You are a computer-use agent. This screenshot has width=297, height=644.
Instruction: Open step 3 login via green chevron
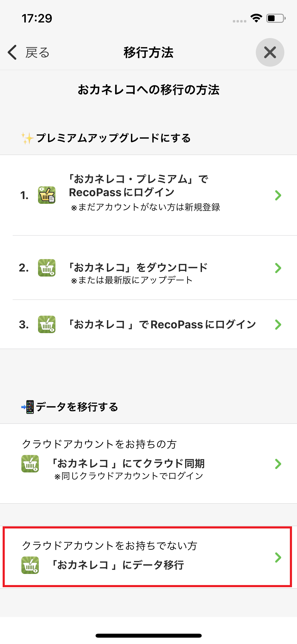click(x=278, y=325)
